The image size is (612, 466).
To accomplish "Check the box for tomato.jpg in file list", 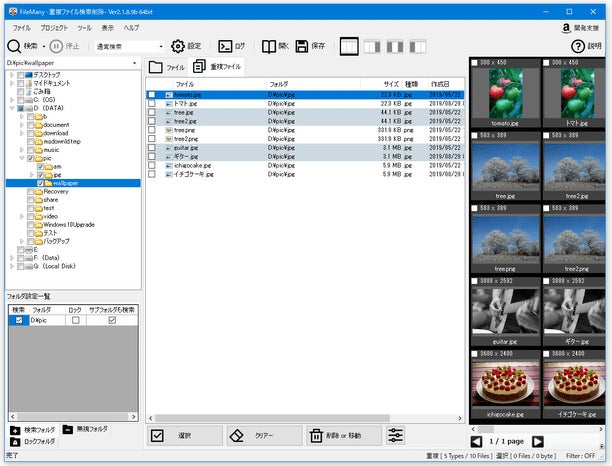I will pos(152,95).
